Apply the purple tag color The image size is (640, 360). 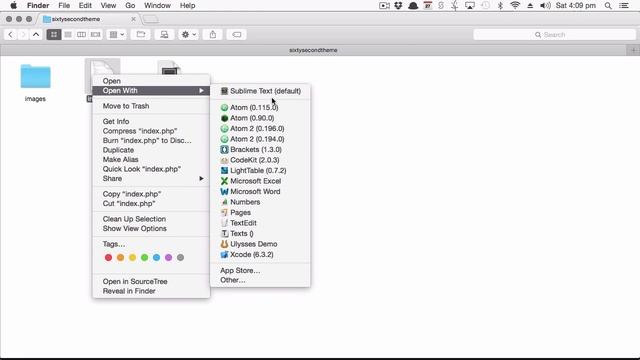(169, 258)
